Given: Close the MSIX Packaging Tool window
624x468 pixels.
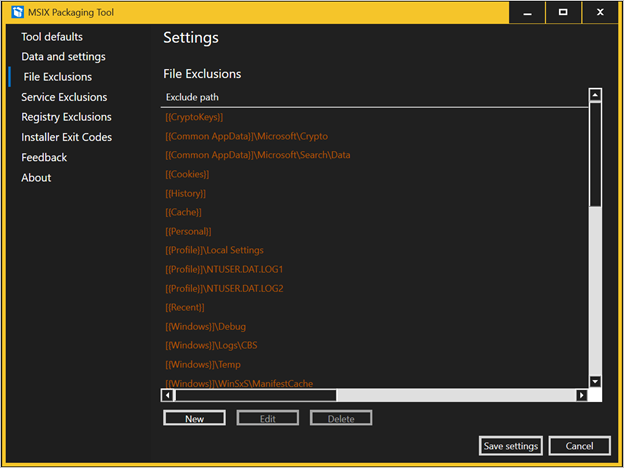Looking at the screenshot, I should (x=600, y=12).
